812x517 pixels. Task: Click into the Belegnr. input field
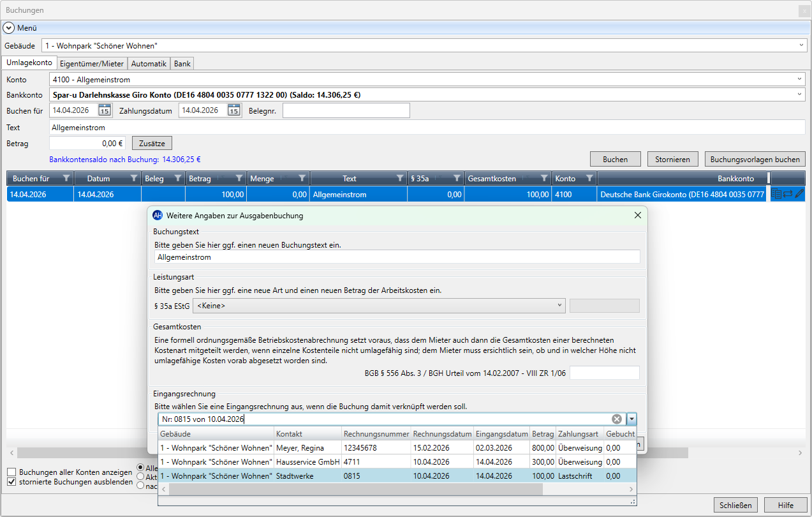(346, 110)
